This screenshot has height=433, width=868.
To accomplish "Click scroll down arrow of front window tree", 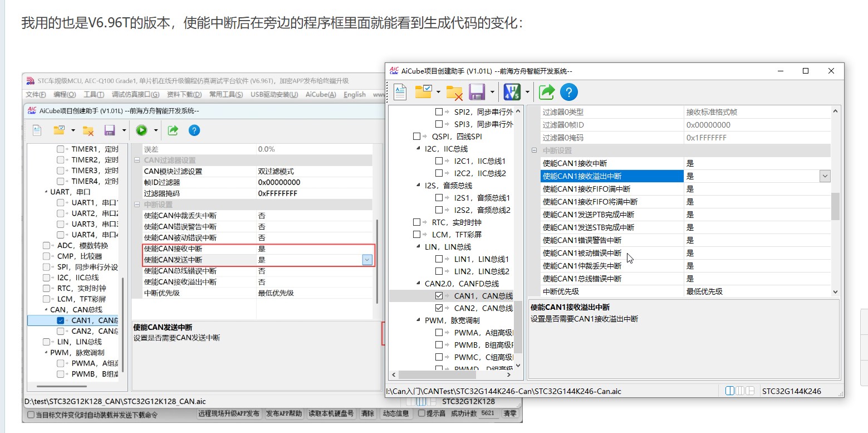I will (x=518, y=366).
